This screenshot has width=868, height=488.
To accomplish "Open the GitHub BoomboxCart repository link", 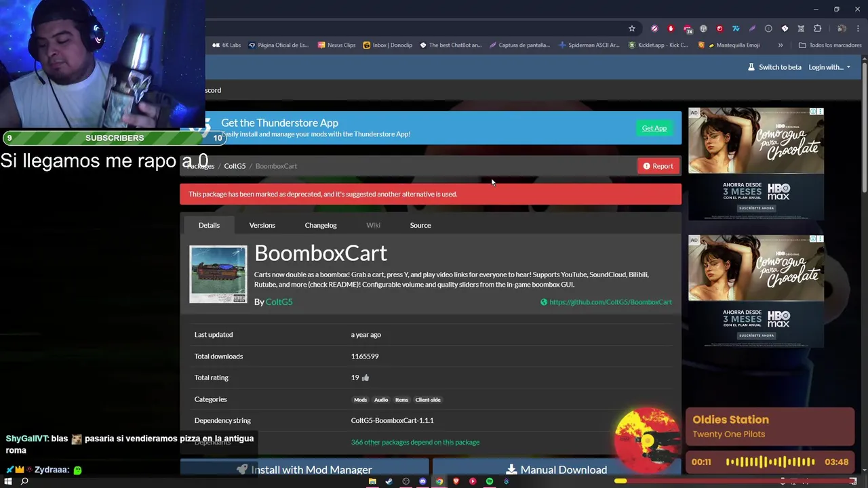I will point(606,302).
